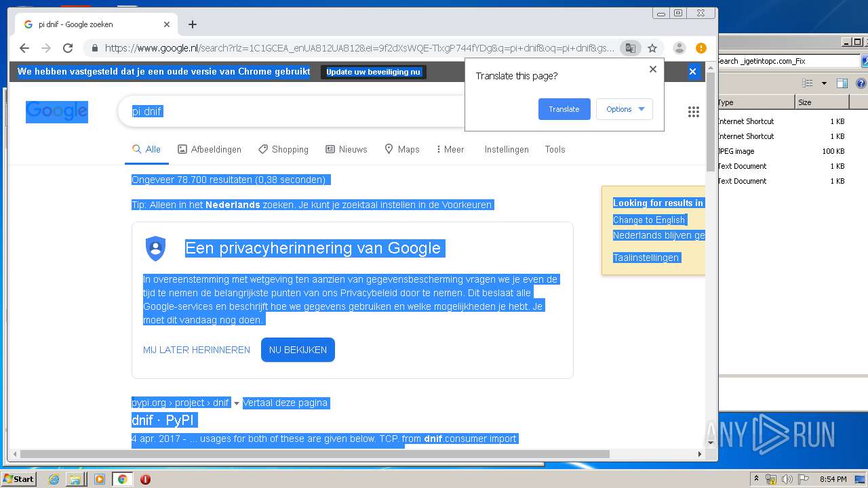Open the Chrome profile avatar icon

click(679, 48)
